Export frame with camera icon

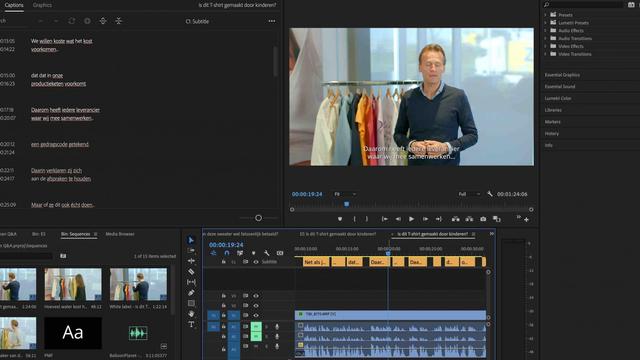coord(483,219)
